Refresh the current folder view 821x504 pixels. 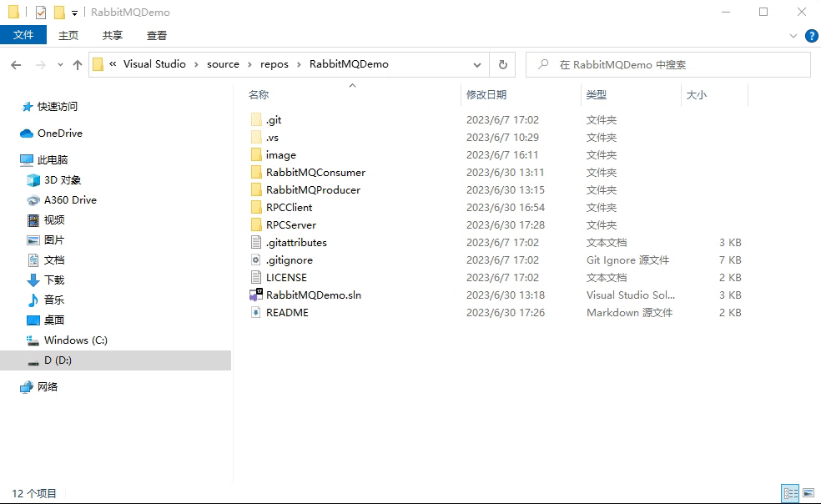point(502,64)
